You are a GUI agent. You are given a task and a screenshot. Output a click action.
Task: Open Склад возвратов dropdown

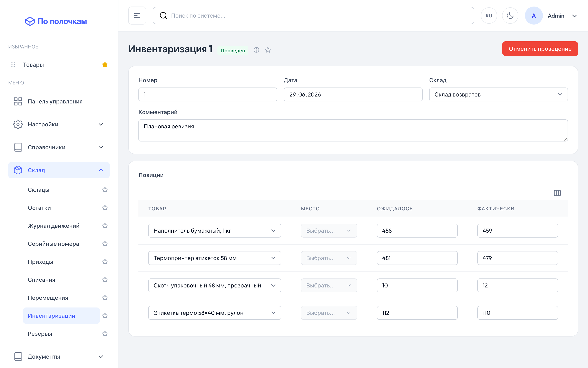498,94
